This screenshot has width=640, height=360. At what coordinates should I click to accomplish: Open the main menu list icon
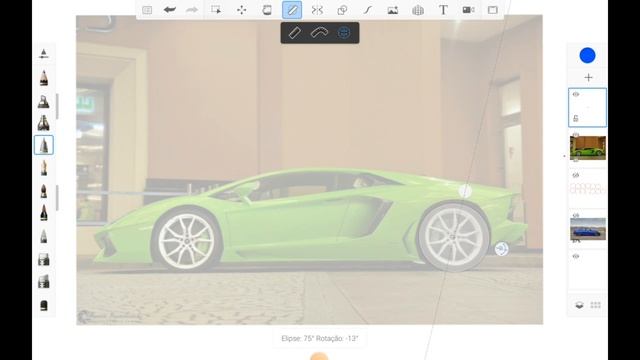click(147, 10)
